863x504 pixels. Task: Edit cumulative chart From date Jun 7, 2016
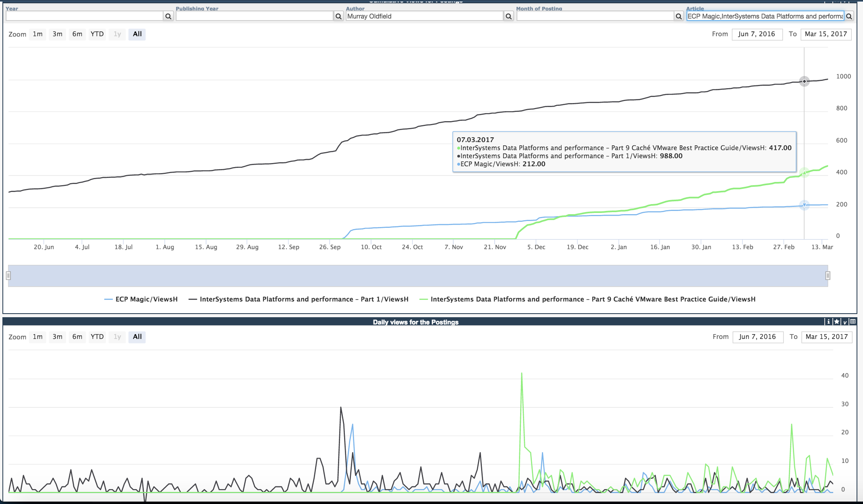[x=757, y=34]
